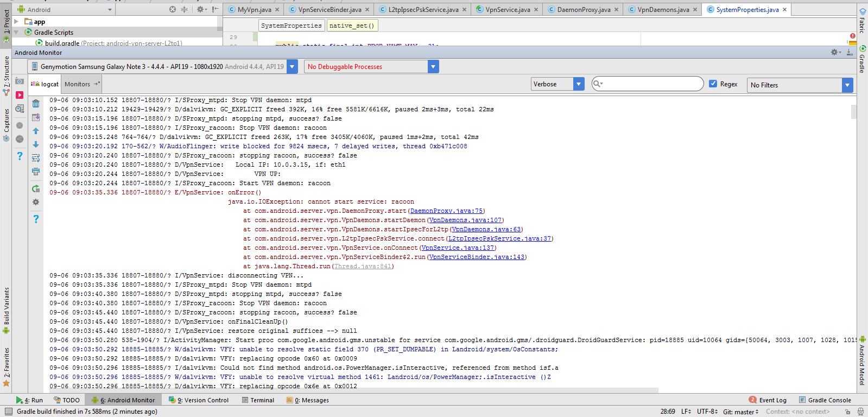Open the blue help icon below logcat gear
868x417 pixels.
36,219
